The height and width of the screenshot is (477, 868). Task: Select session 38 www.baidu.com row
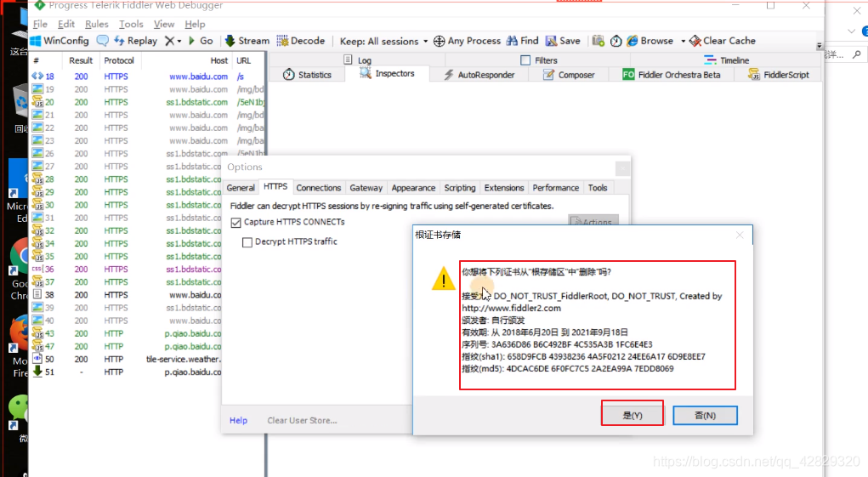[126, 295]
